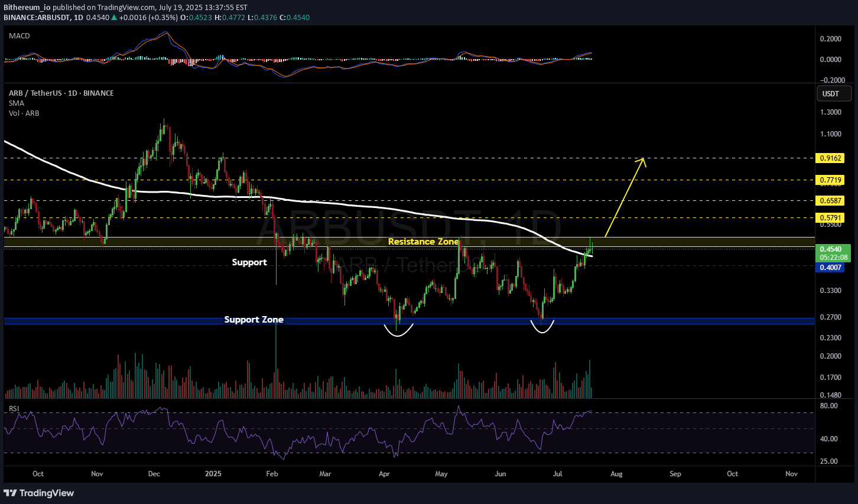Click the Support Zone text label
Image resolution: width=858 pixels, height=504 pixels.
253,320
